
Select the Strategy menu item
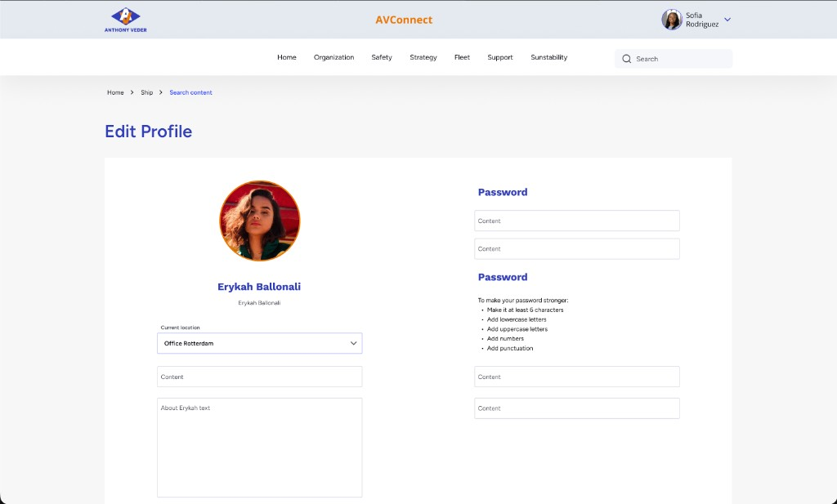point(423,57)
